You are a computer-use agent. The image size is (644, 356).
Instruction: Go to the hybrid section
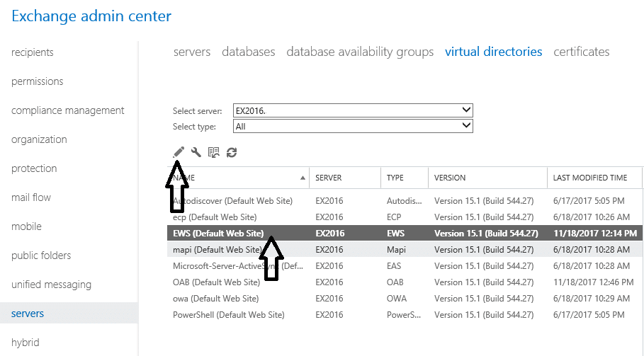(26, 343)
